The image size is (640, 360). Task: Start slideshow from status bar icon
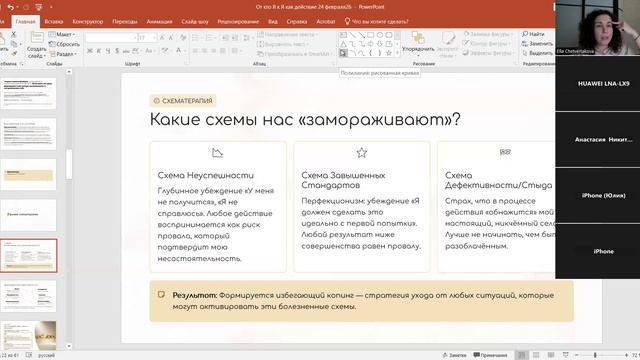tap(565, 355)
